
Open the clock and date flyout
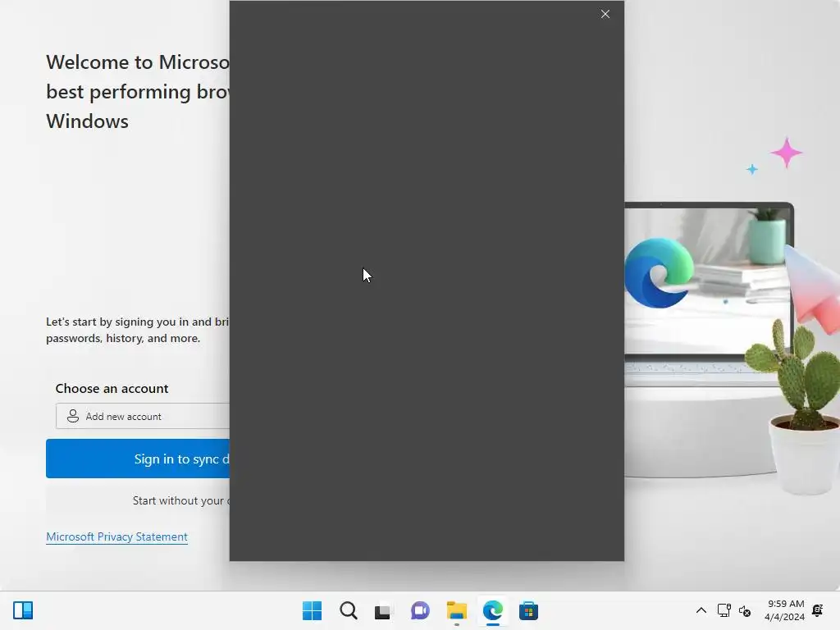tap(784, 610)
